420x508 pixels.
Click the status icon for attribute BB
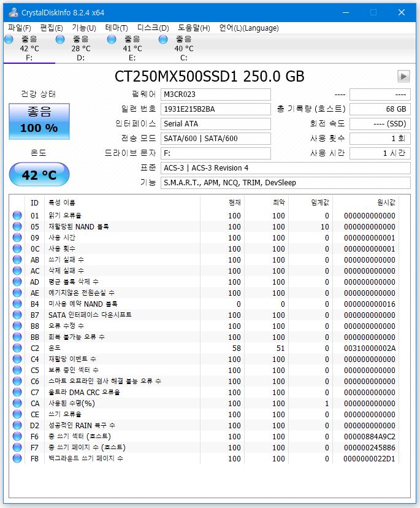[x=17, y=337]
